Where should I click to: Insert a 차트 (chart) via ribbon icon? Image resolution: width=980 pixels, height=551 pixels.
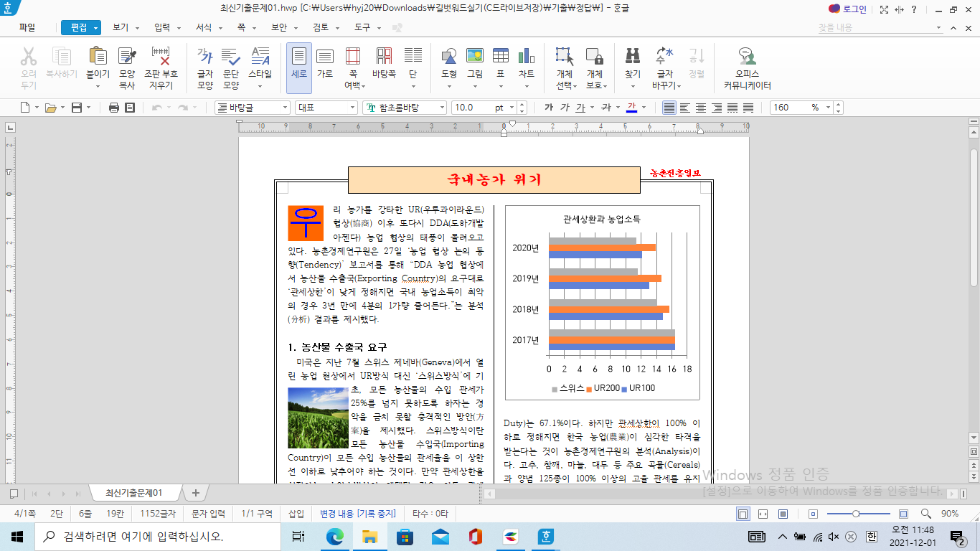coord(527,57)
